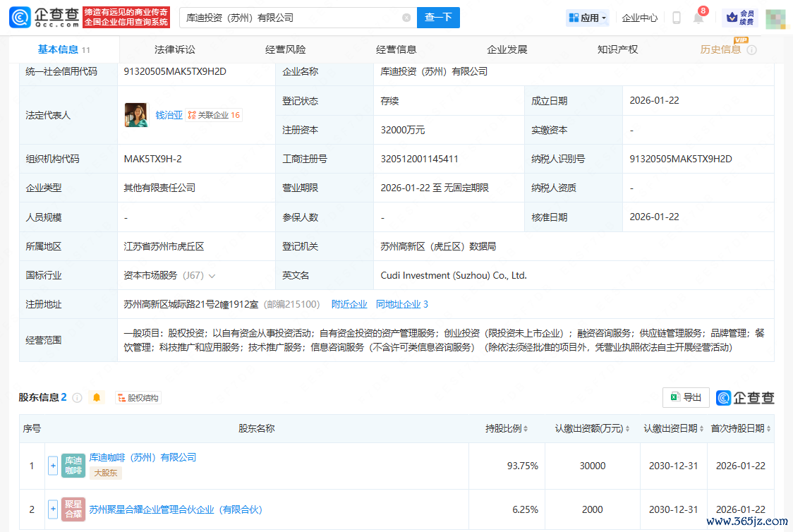
Task: Expand the 苏州聚星合耀 shareholder row
Action: tap(53, 509)
